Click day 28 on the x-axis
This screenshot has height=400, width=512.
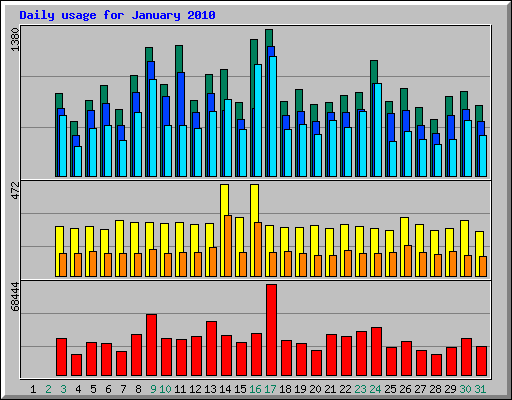[435, 389]
